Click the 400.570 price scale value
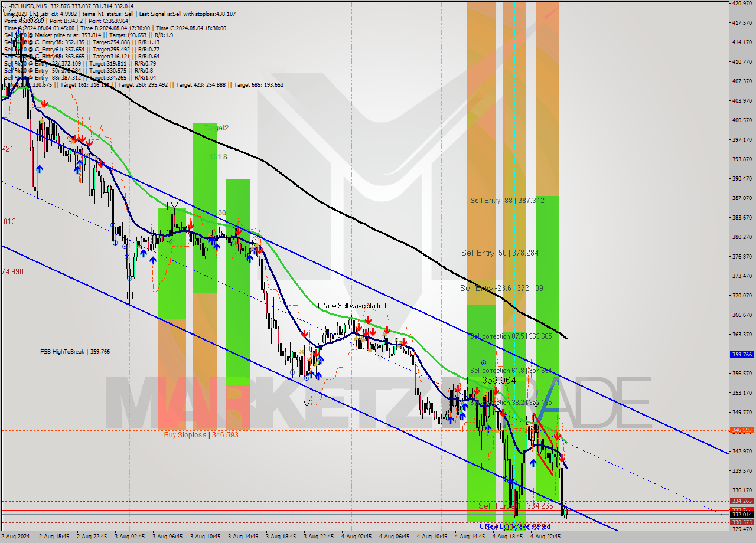756x543 pixels. coord(742,120)
